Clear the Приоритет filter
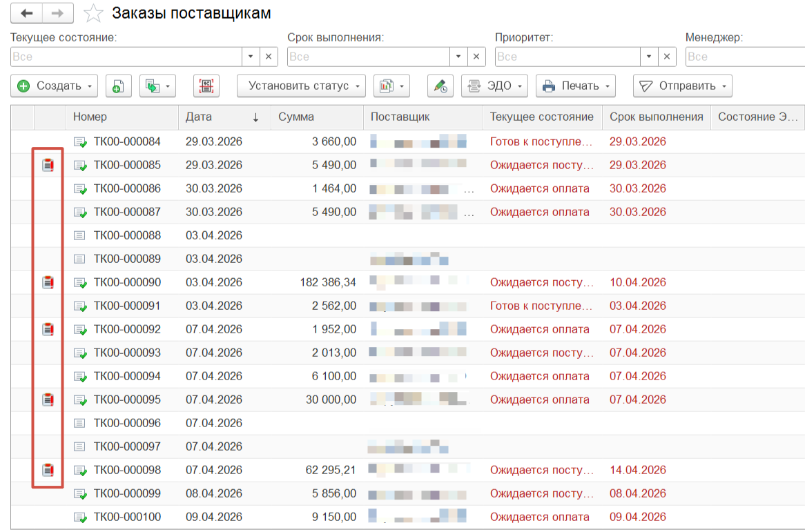The image size is (805, 532). [667, 57]
